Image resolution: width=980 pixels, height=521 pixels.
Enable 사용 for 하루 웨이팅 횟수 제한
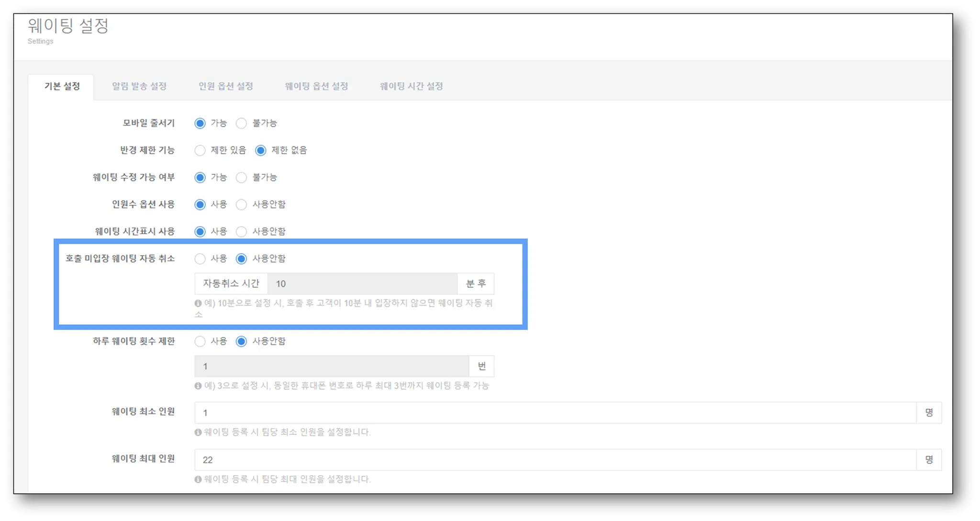(200, 341)
